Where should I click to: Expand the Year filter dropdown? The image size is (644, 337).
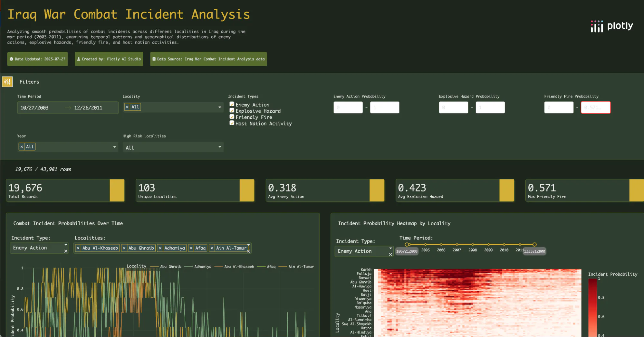(114, 147)
